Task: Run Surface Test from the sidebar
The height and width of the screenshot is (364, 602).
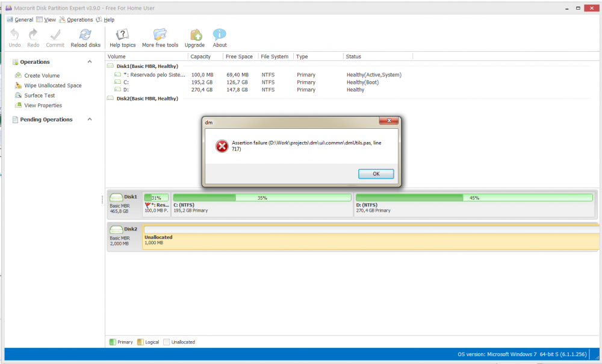Action: pos(39,96)
